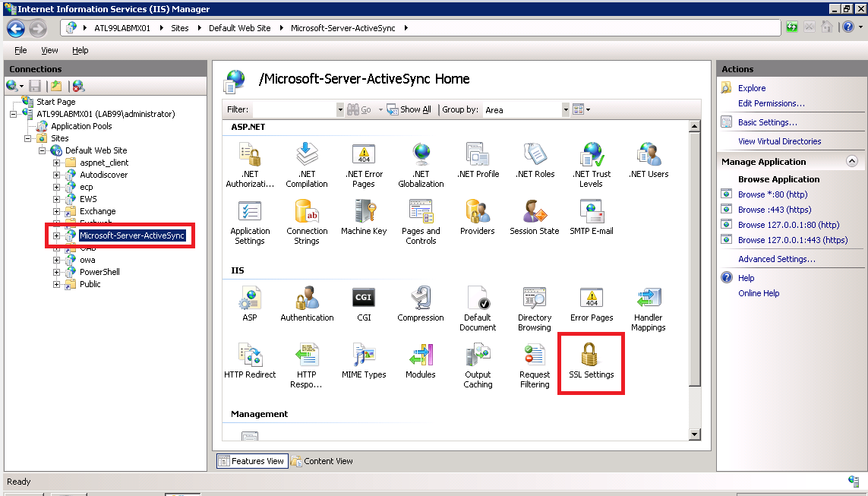The height and width of the screenshot is (496, 868).
Task: Collapse the Manage Application section
Action: point(851,161)
